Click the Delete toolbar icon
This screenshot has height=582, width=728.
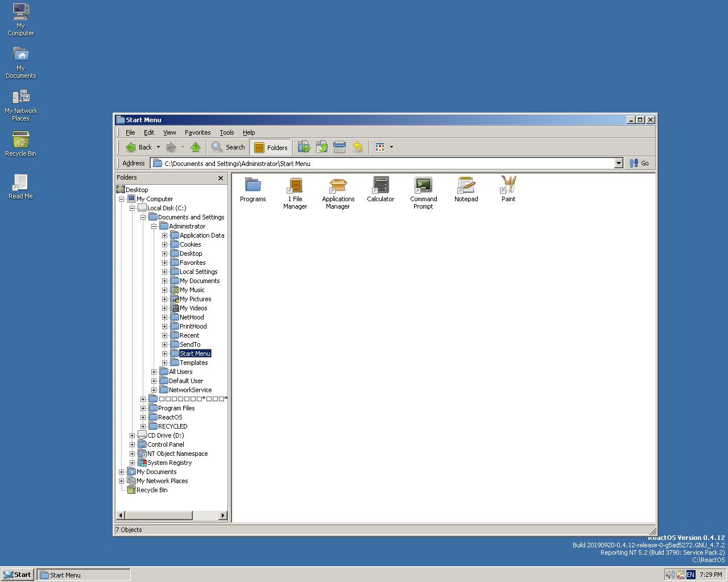pyautogui.click(x=340, y=147)
